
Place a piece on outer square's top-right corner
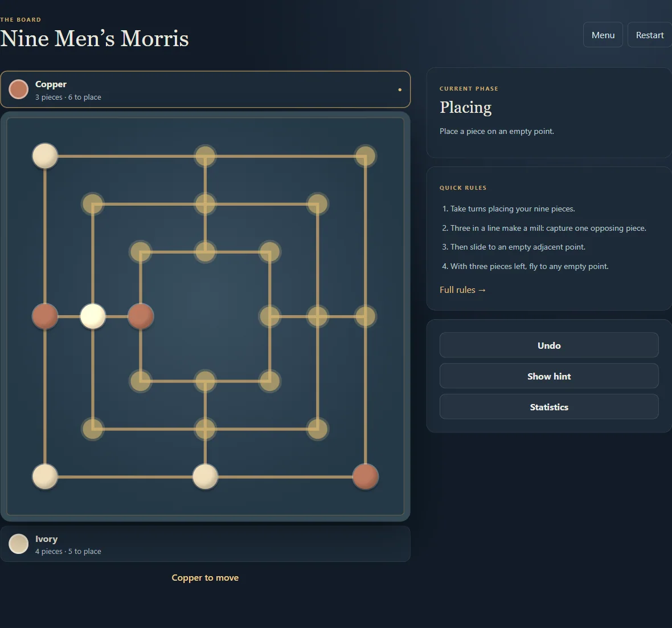click(365, 156)
